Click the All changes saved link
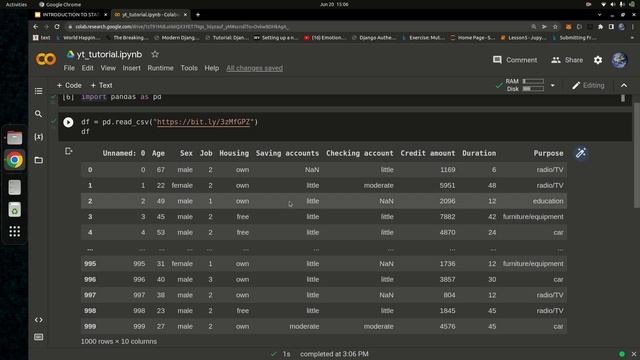This screenshot has height=360, width=640. pyautogui.click(x=254, y=68)
